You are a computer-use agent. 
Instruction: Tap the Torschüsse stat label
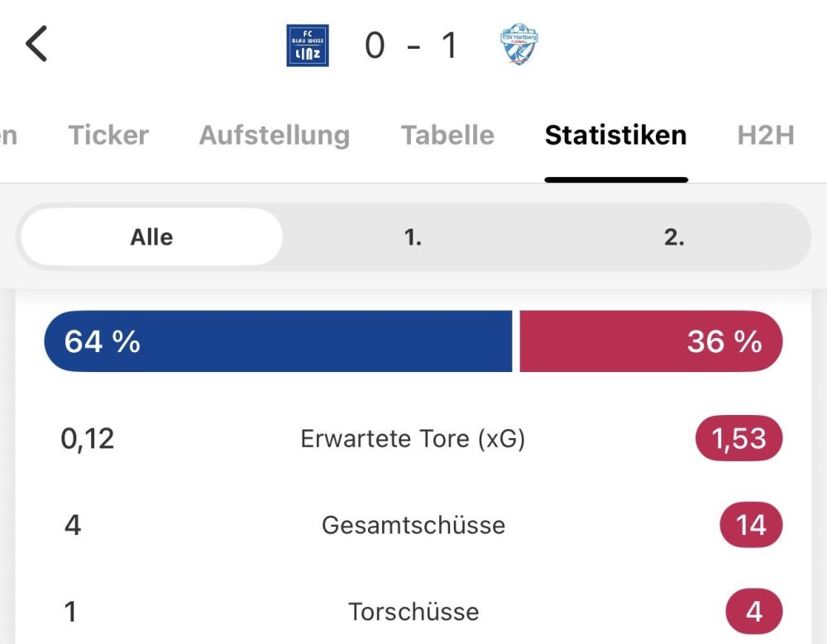pyautogui.click(x=413, y=612)
